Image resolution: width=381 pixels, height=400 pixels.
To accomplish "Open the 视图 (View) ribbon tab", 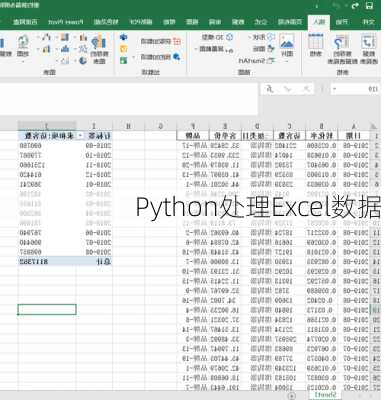I will [192, 22].
